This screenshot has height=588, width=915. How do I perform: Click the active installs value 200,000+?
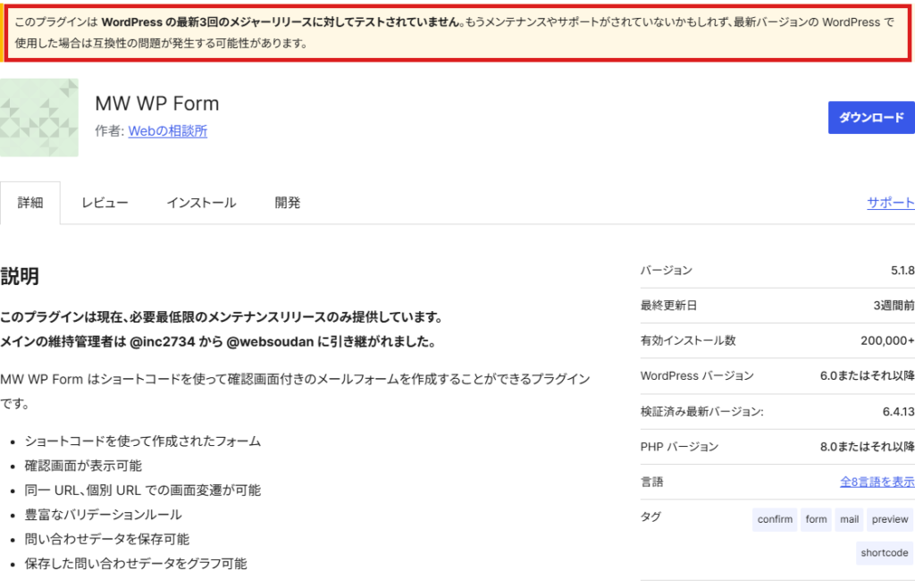pyautogui.click(x=887, y=340)
